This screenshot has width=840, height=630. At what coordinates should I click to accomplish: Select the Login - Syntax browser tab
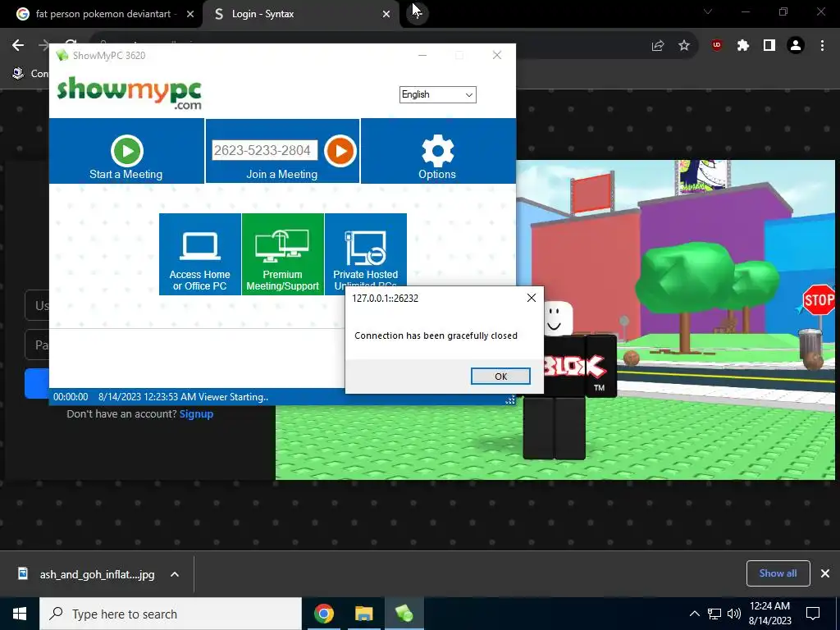(300, 14)
